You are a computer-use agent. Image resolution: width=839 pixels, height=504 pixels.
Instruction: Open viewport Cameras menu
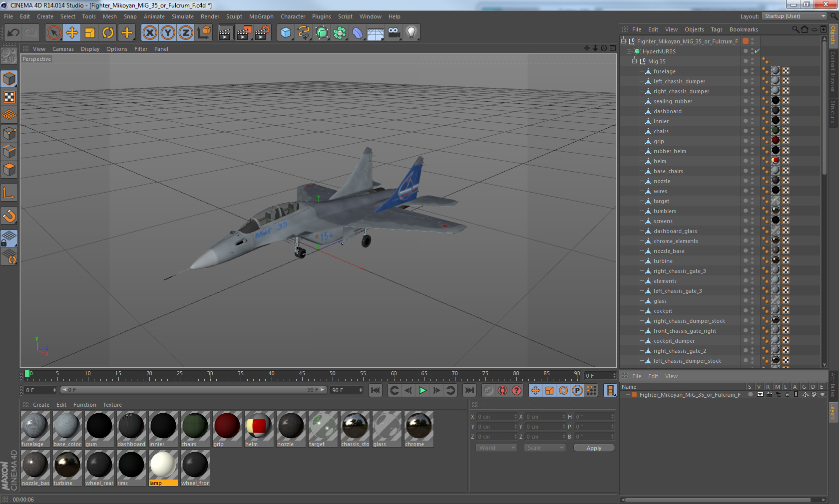[63, 49]
